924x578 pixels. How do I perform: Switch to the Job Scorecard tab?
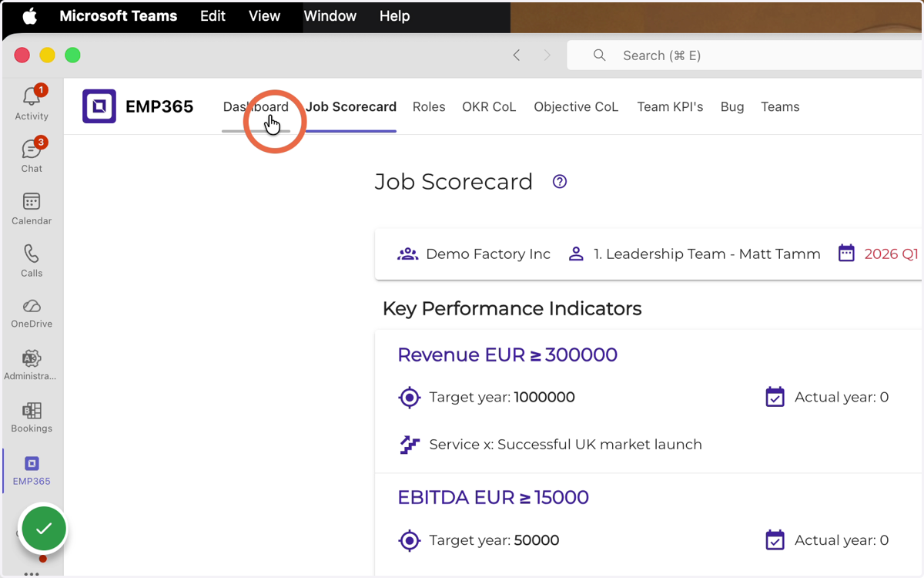(351, 107)
